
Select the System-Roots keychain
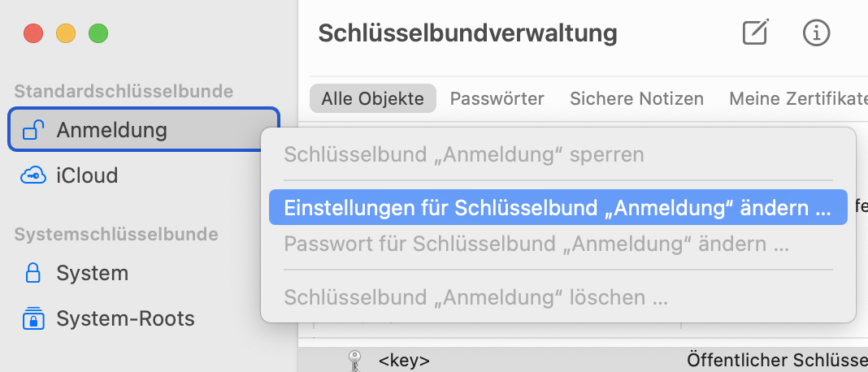[x=125, y=318]
